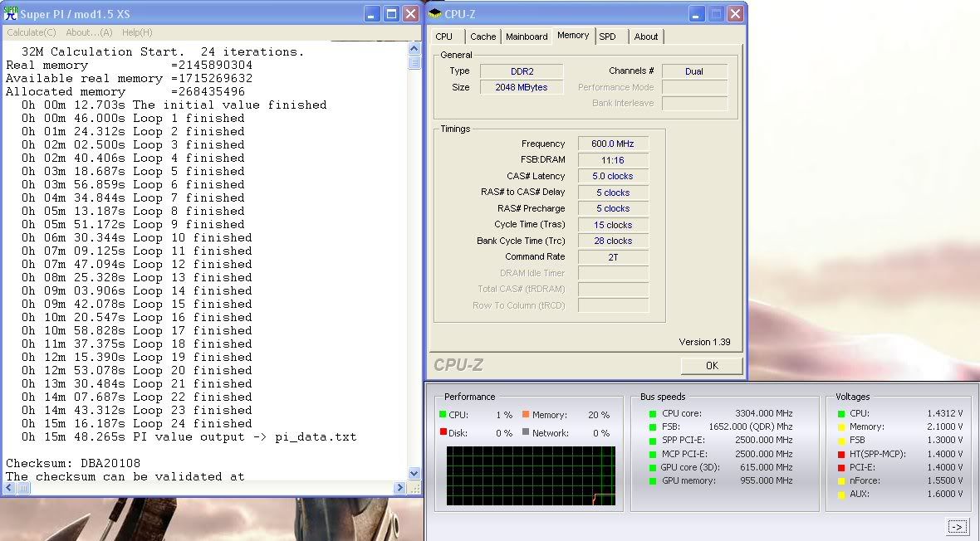
Task: Click the Command Rate 2T field
Action: (x=613, y=256)
